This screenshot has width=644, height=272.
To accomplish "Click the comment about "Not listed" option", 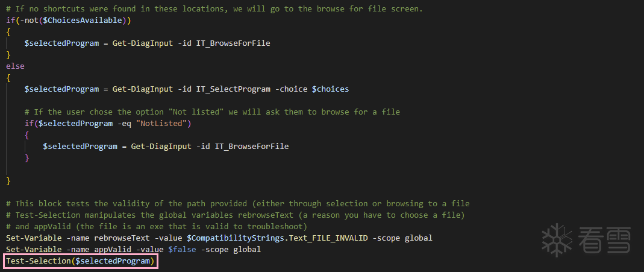I will pos(212,112).
